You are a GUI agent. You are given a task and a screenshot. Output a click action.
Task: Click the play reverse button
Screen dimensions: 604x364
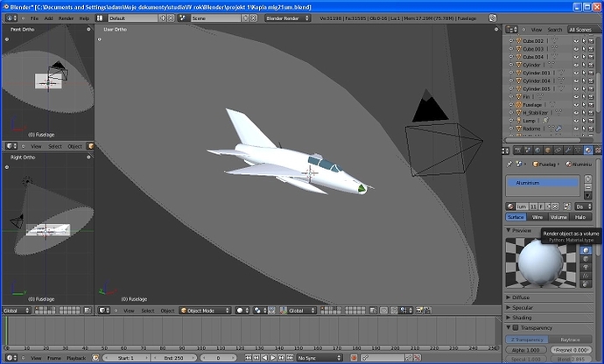point(264,358)
